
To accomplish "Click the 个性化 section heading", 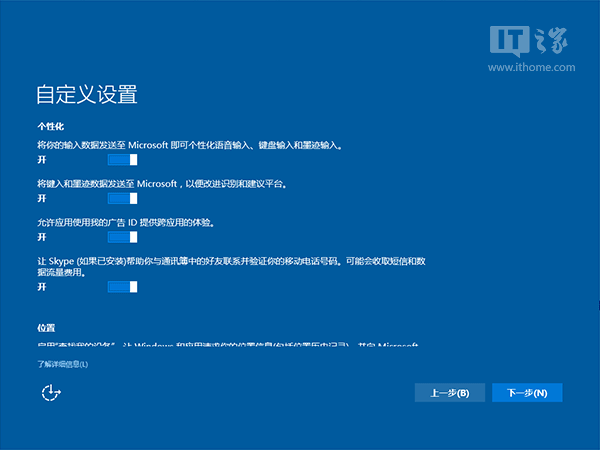I will pos(51,126).
